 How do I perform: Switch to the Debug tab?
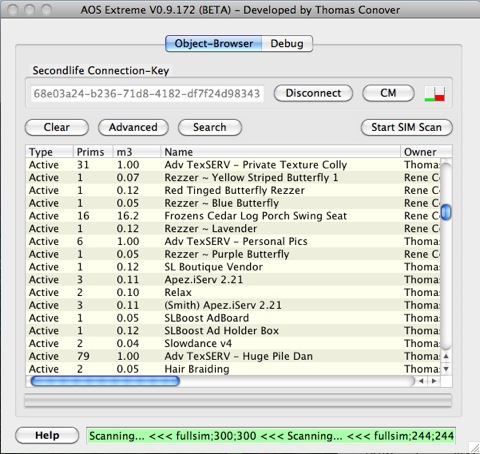pos(287,44)
